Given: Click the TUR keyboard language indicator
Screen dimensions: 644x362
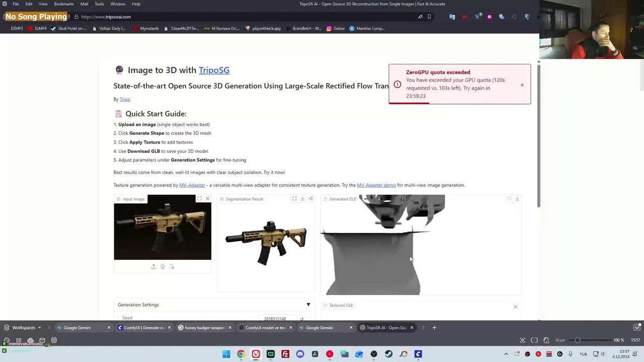Looking at the screenshot, I should click(x=583, y=354).
